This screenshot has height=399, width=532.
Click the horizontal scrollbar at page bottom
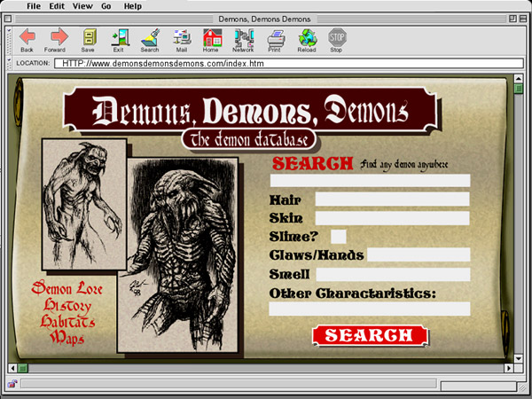tap(266, 367)
